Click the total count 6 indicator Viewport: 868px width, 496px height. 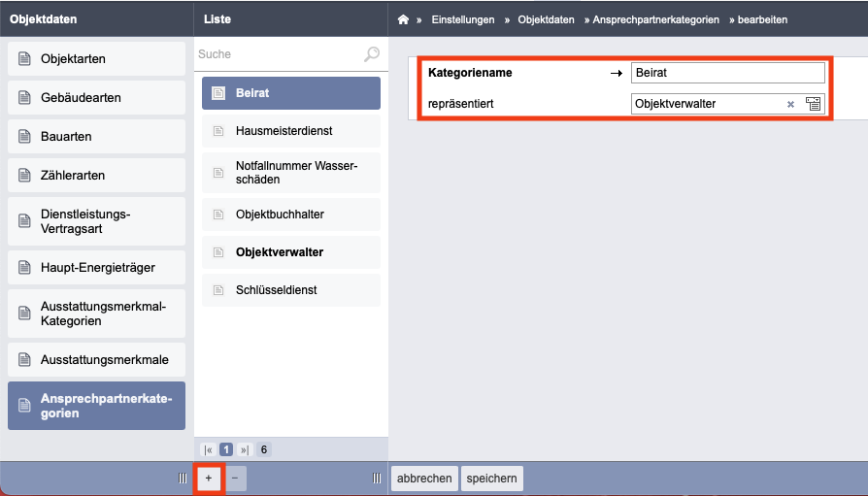tap(264, 449)
